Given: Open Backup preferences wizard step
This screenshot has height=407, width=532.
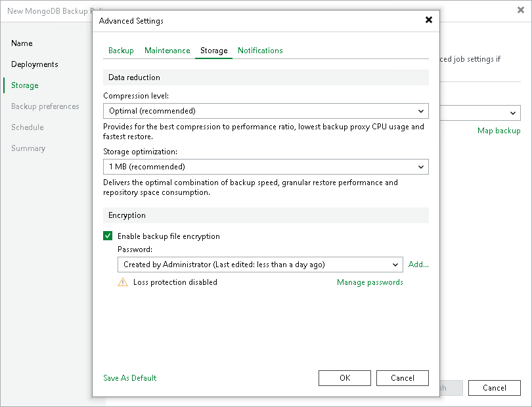Looking at the screenshot, I should click(45, 106).
